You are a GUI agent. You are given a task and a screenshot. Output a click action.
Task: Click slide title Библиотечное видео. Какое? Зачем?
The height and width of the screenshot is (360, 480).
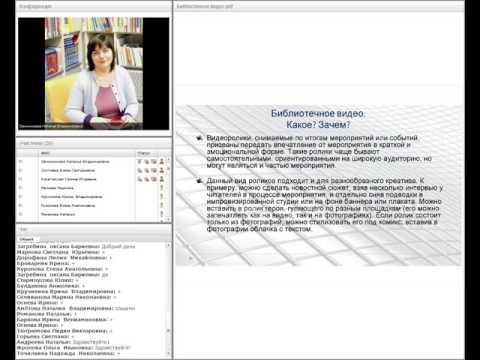click(x=318, y=119)
